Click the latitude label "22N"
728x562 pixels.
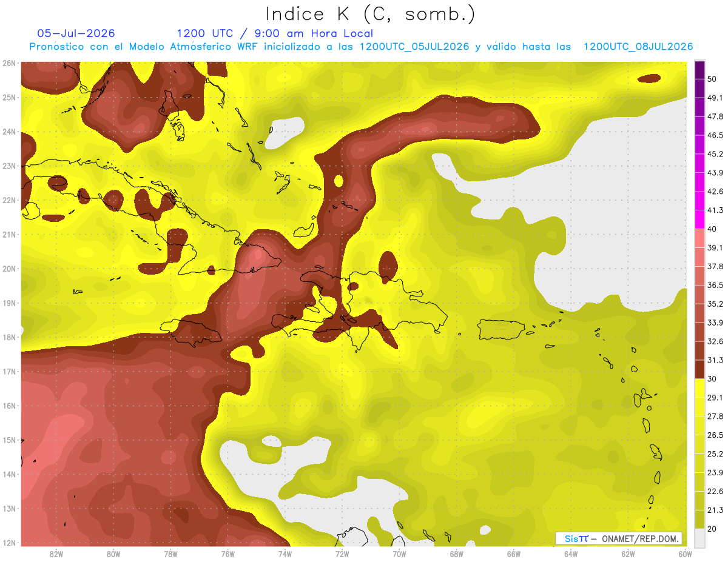(x=8, y=200)
